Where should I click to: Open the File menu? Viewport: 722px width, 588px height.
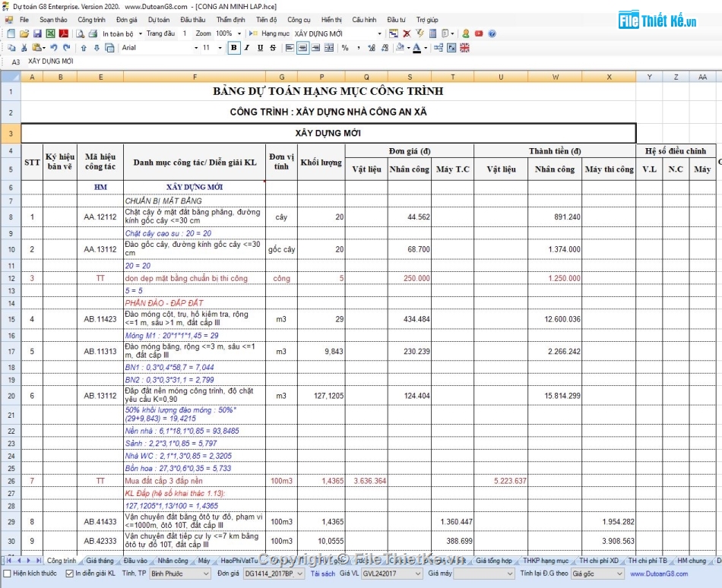pos(24,20)
